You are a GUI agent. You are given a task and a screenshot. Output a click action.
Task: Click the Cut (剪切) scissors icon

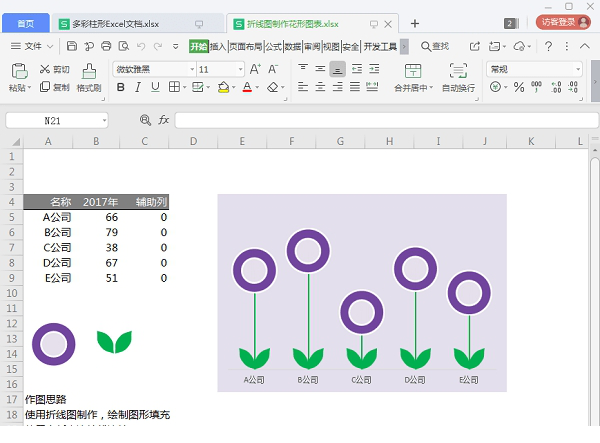tap(46, 69)
